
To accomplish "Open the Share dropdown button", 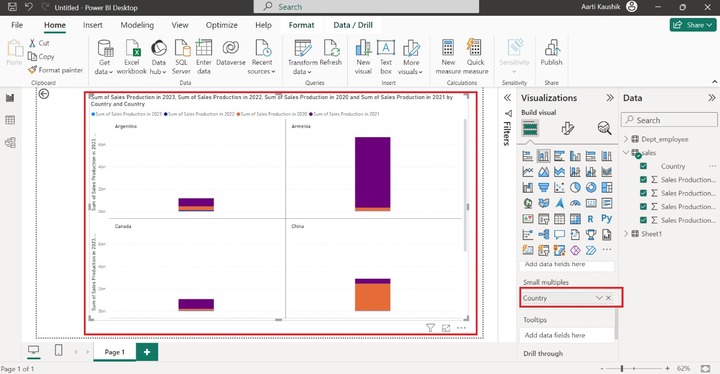I will (693, 25).
